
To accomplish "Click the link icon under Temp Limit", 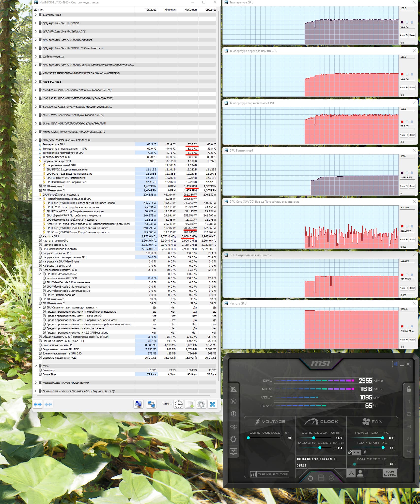I will point(350,452).
